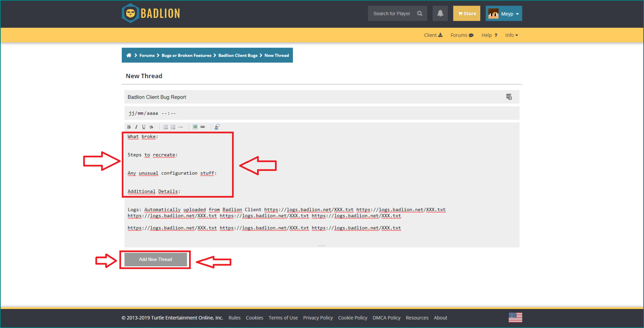644x328 pixels.
Task: Toggle italic formatting
Action: tap(136, 127)
